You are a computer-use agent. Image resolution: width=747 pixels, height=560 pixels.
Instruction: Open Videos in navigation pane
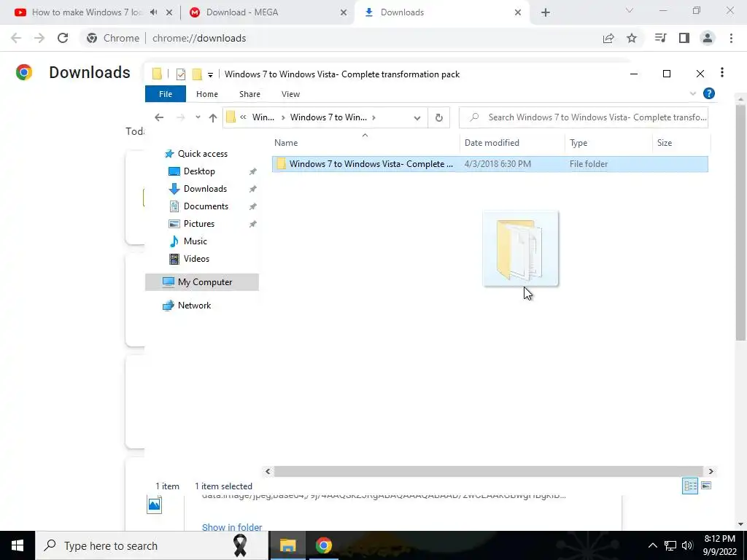(196, 259)
